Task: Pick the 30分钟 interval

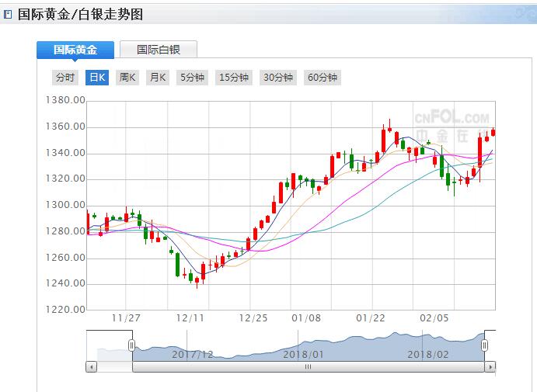Action: point(278,78)
